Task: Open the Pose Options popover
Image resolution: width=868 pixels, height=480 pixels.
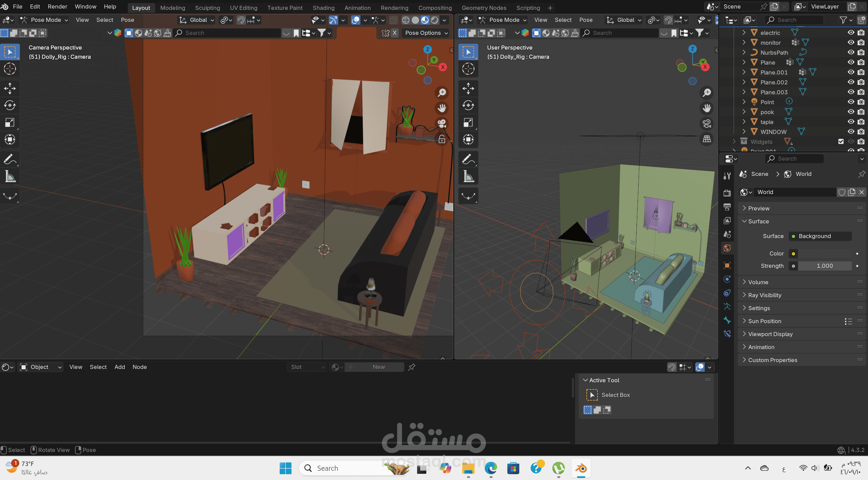Action: click(426, 33)
